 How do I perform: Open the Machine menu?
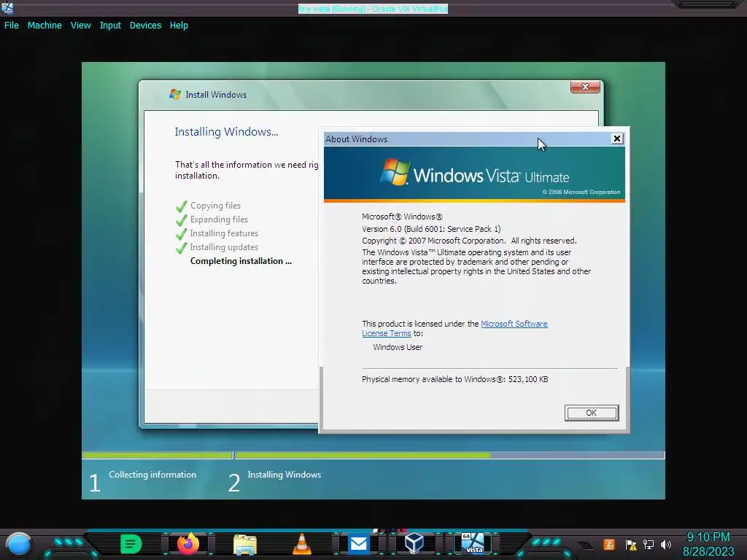tap(44, 26)
